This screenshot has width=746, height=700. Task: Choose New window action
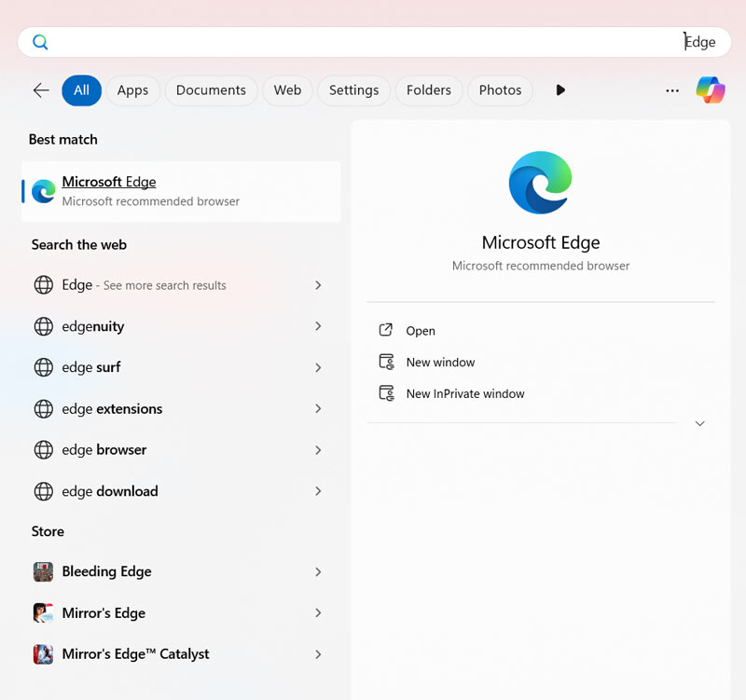pyautogui.click(x=440, y=363)
